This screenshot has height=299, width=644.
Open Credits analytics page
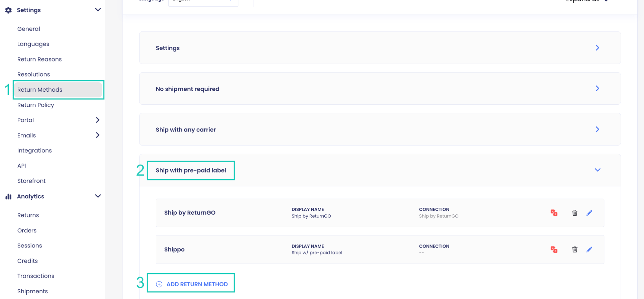tap(27, 261)
